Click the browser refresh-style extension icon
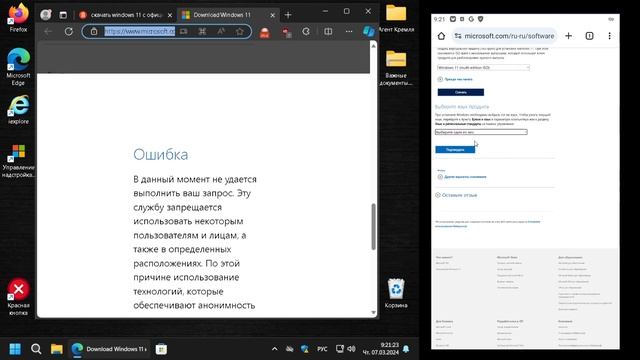Viewport: 640px width, 360px height. click(306, 31)
